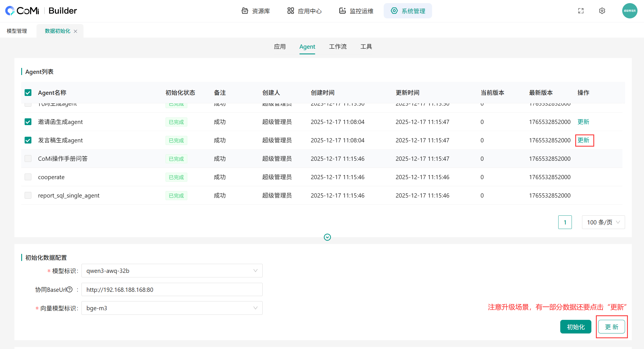Click the CoMi logo icon
Screen dimensions: 644x349
pyautogui.click(x=10, y=11)
